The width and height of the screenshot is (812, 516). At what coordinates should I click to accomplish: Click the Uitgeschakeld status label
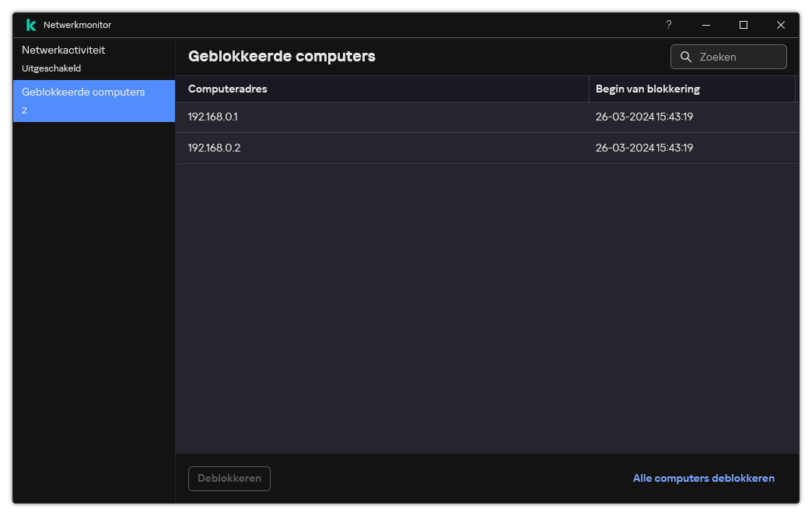(51, 68)
